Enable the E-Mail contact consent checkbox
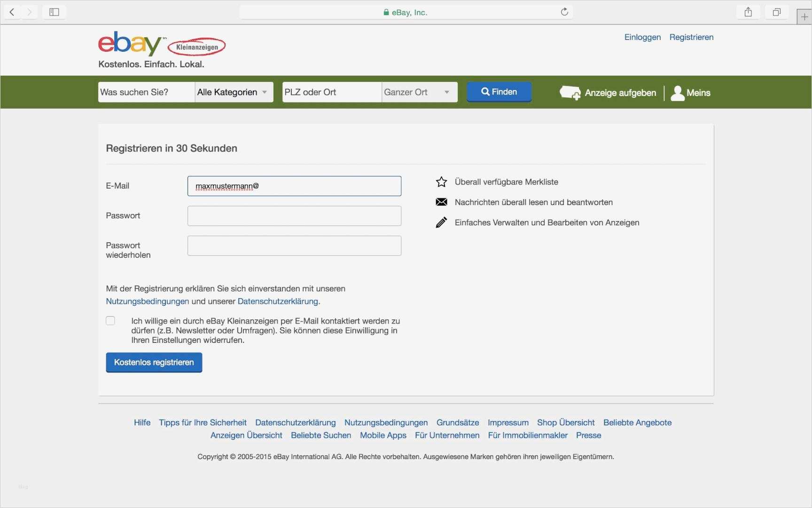This screenshot has height=508, width=812. [110, 320]
